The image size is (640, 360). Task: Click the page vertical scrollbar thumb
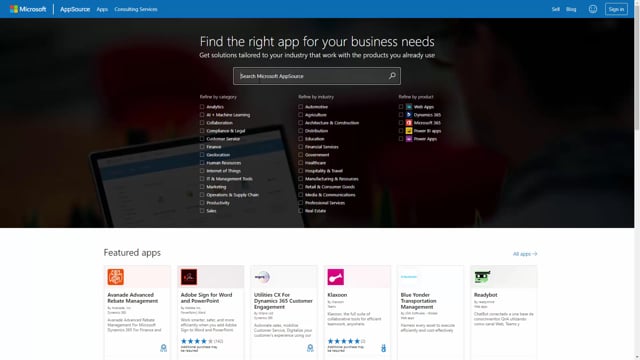[637, 67]
